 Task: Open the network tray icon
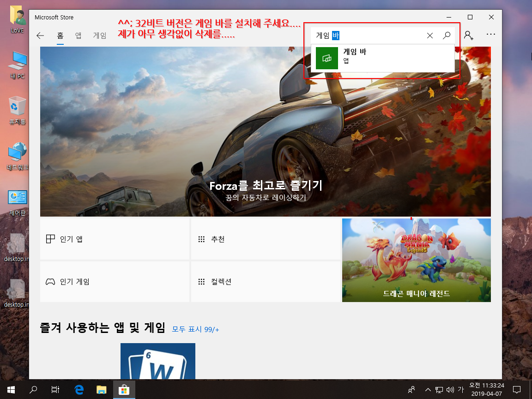coord(439,390)
